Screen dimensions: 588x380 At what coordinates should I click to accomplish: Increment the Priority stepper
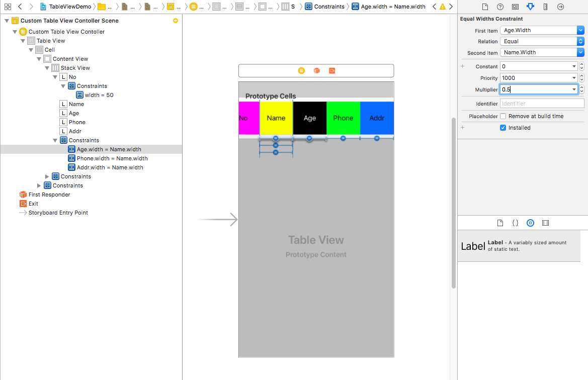(581, 76)
